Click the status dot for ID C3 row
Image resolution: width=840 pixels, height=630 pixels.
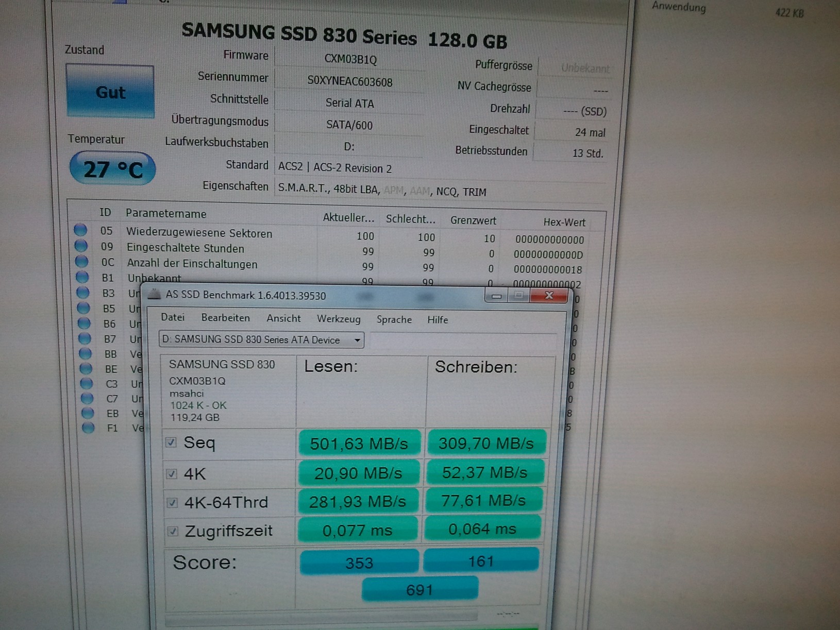coord(86,384)
